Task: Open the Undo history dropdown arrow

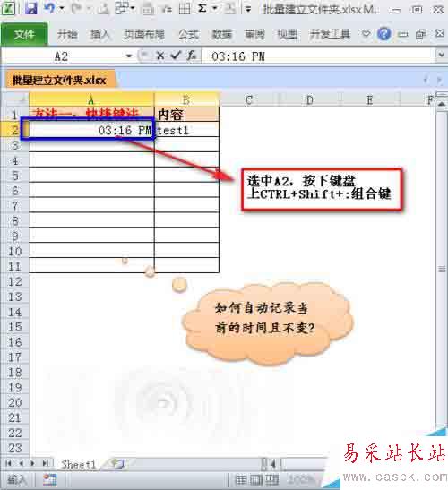Action: click(62, 8)
